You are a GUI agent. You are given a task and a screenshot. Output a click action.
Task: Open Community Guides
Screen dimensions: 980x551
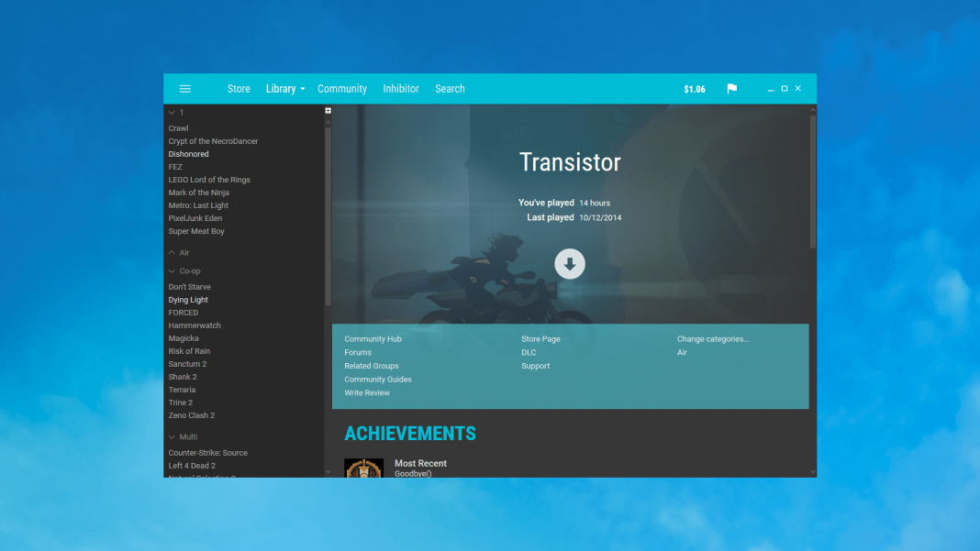(378, 380)
